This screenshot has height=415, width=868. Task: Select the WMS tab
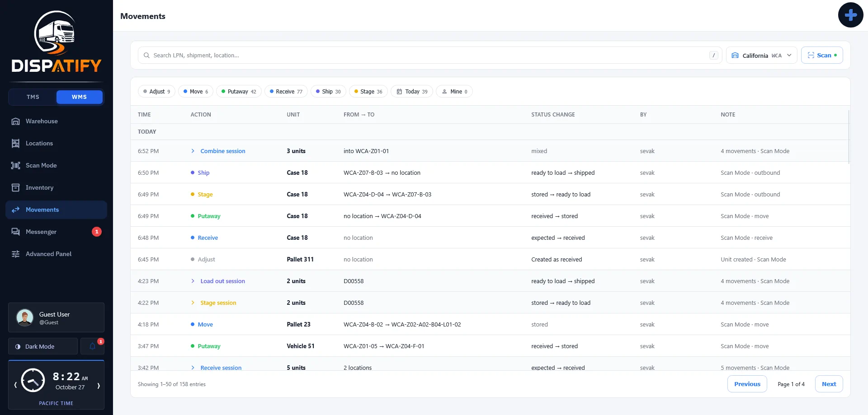(79, 97)
